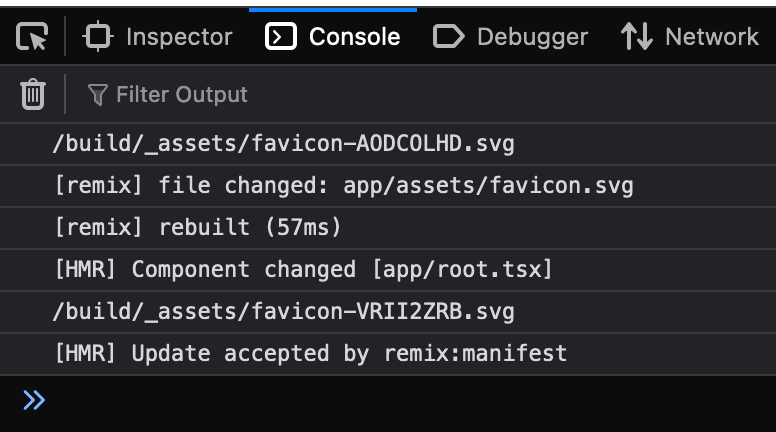
Task: Click the Debugger tag-shaped icon
Action: coord(448,37)
